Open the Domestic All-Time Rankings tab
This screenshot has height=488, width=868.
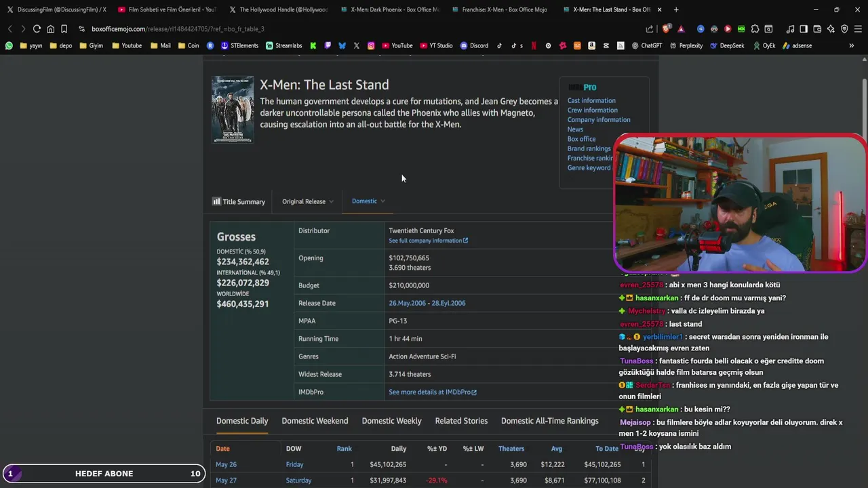549,421
